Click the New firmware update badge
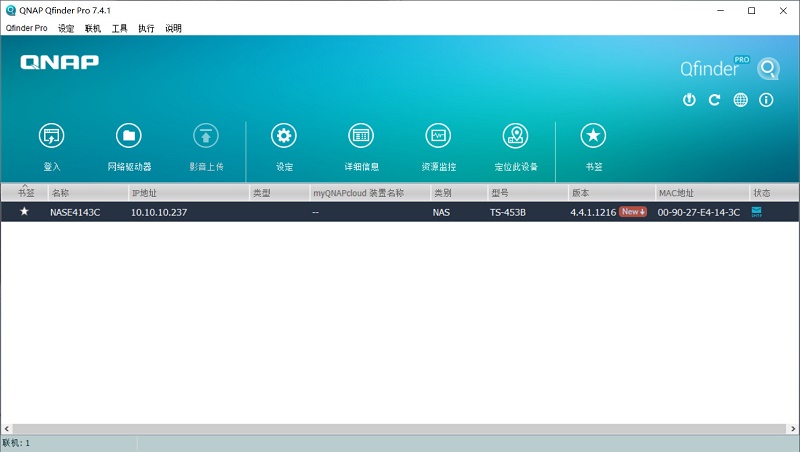Image resolution: width=800 pixels, height=452 pixels. coord(633,211)
